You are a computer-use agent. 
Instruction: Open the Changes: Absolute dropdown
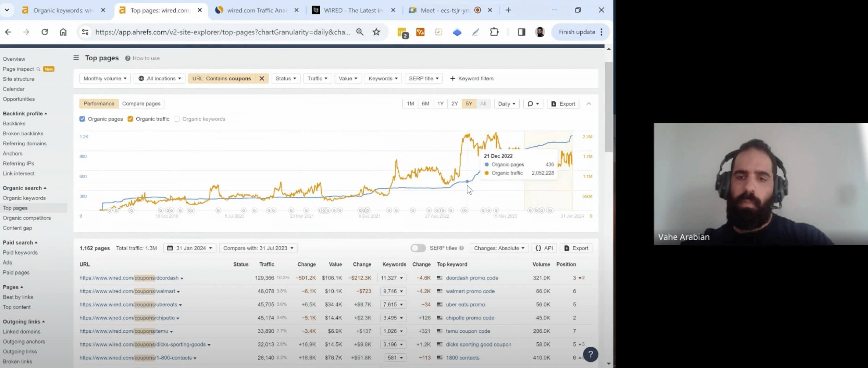coord(499,248)
